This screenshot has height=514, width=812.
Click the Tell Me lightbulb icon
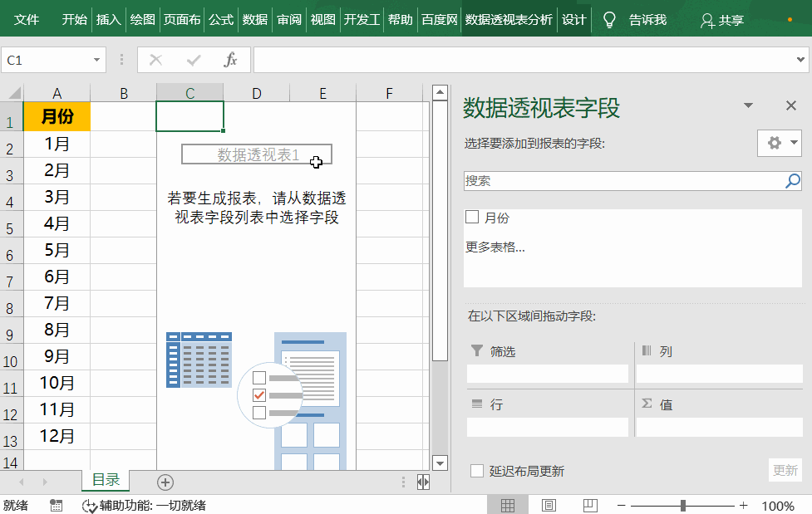click(x=609, y=20)
